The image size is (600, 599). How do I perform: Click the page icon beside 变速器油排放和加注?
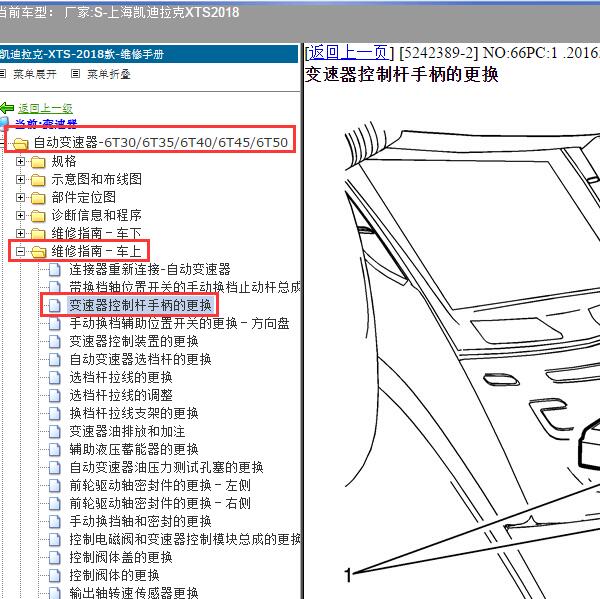pyautogui.click(x=56, y=431)
